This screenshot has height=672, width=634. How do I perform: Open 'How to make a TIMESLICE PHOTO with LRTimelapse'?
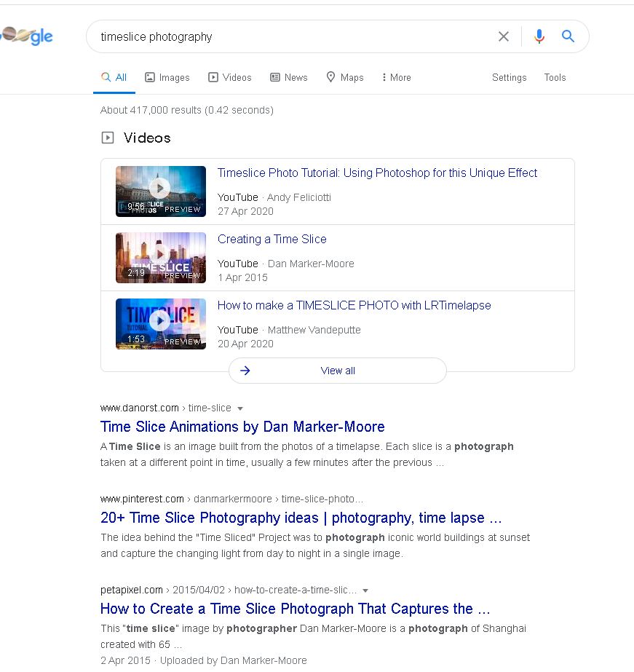354,305
